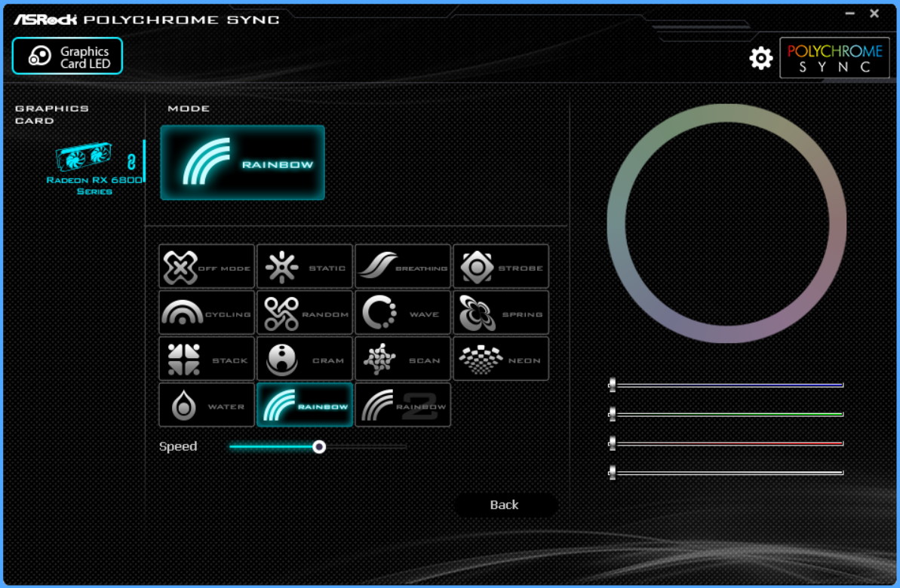The width and height of the screenshot is (900, 588).
Task: Toggle the sync link icon beside Radeon card
Action: tap(131, 162)
